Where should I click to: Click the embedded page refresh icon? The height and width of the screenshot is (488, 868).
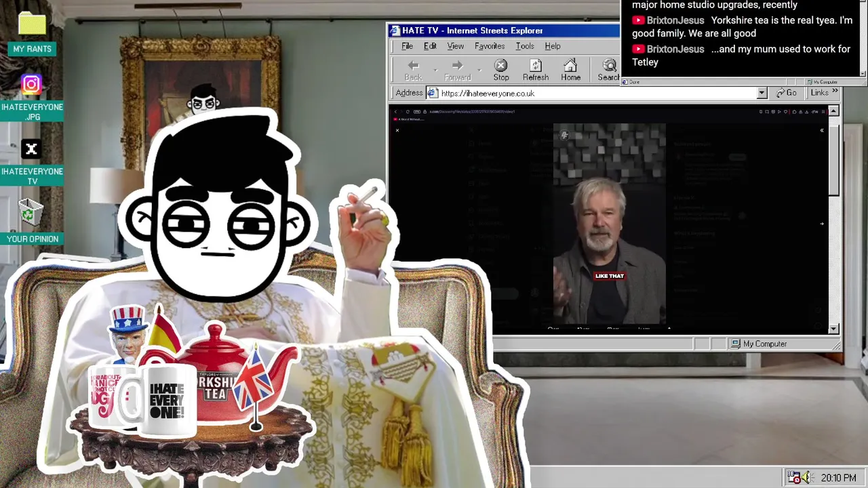[x=408, y=111]
